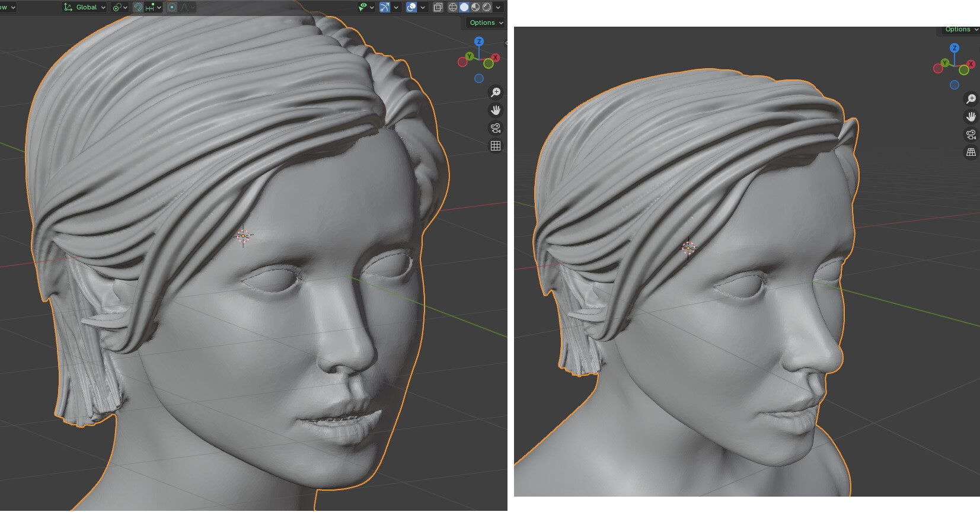Click the zoom magnifier icon in left viewport
Viewport: 980px width, 515px height.
(496, 92)
